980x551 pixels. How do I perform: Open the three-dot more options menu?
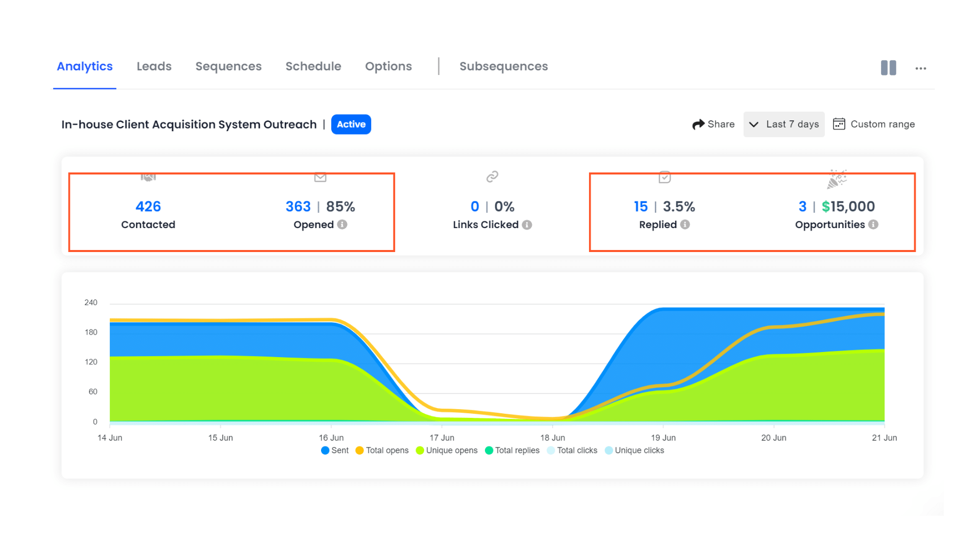point(921,68)
